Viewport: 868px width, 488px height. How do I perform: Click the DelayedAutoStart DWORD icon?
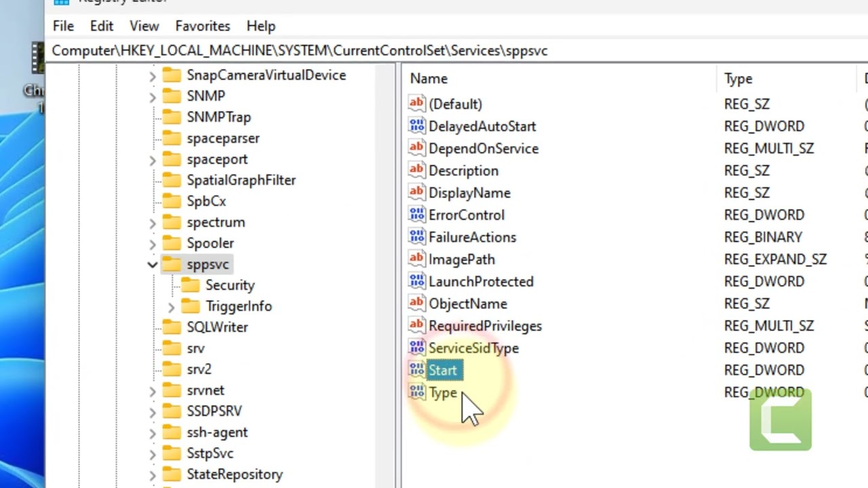(417, 126)
